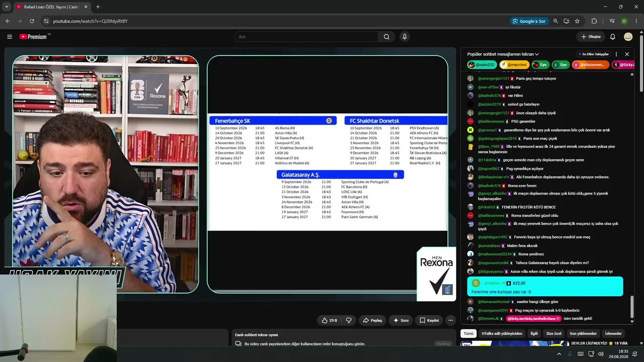Click chat author @RamazanHızmalı
This screenshot has width=644, height=362.
[494, 302]
